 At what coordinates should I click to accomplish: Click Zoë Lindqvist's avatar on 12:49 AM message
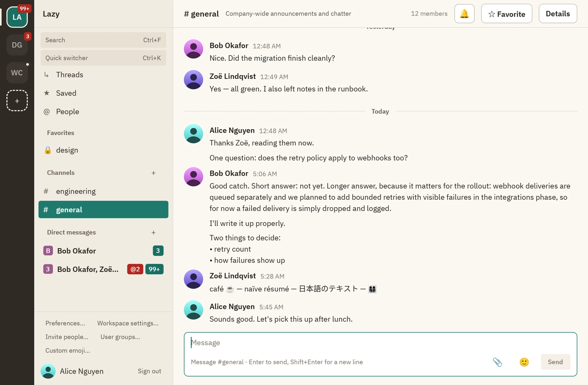tap(193, 80)
